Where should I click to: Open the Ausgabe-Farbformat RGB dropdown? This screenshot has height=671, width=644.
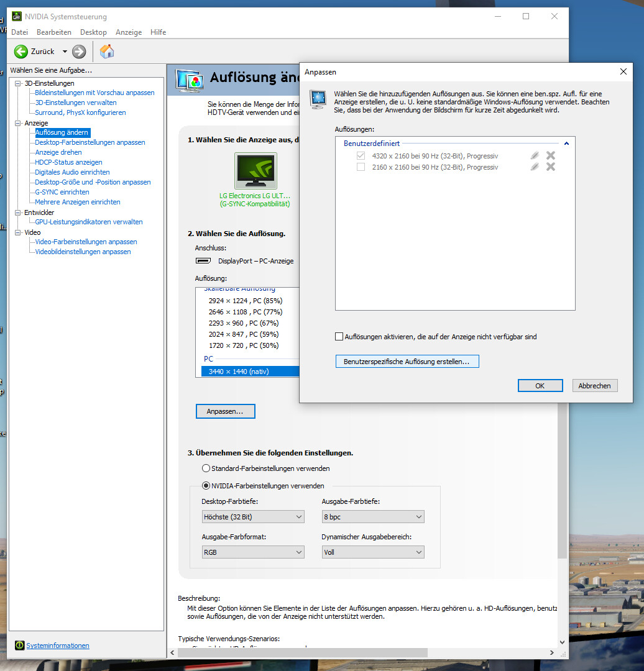point(252,552)
